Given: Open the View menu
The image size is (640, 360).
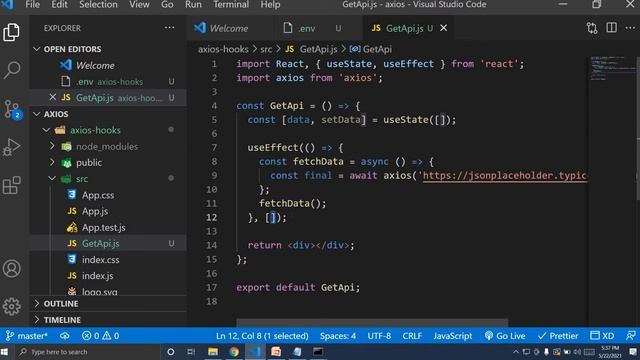Looking at the screenshot, I should (139, 4).
